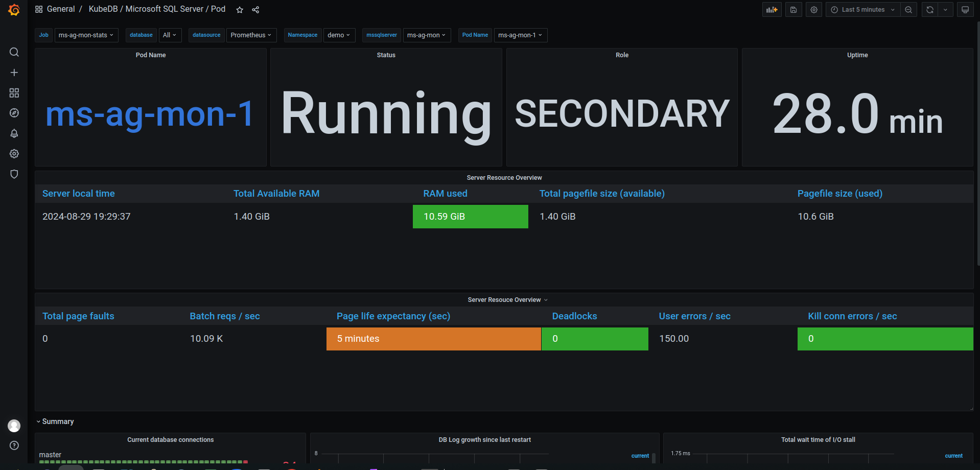Image resolution: width=980 pixels, height=470 pixels.
Task: Open the Dashboards grid icon in the sidebar
Action: pos(14,92)
